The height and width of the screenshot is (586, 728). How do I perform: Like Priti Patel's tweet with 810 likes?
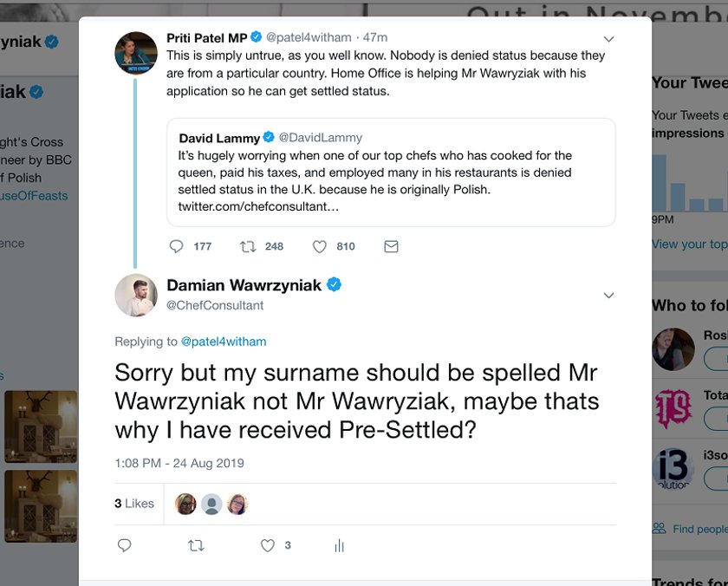pyautogui.click(x=320, y=246)
